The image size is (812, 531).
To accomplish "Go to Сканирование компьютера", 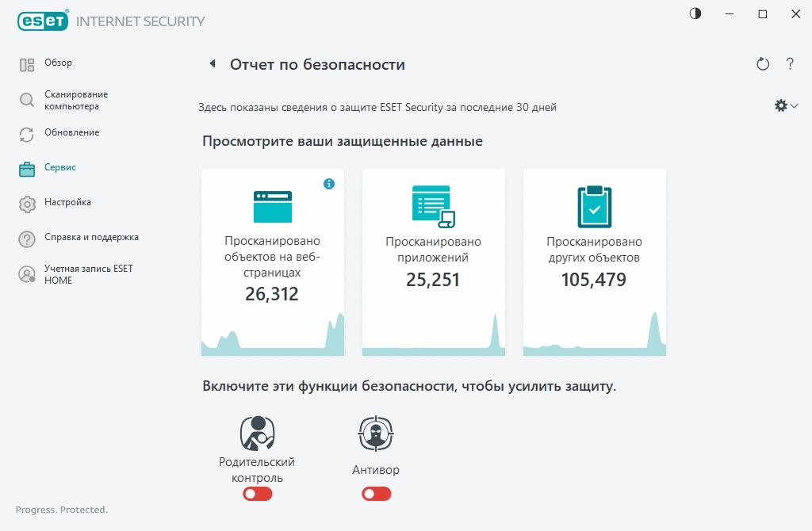I will (x=71, y=100).
